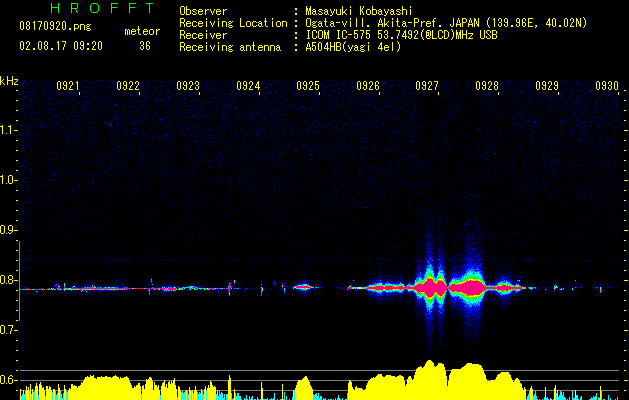The image size is (629, 400).
Task: Click the 0.9 kHz frequency label
Action: [8, 230]
